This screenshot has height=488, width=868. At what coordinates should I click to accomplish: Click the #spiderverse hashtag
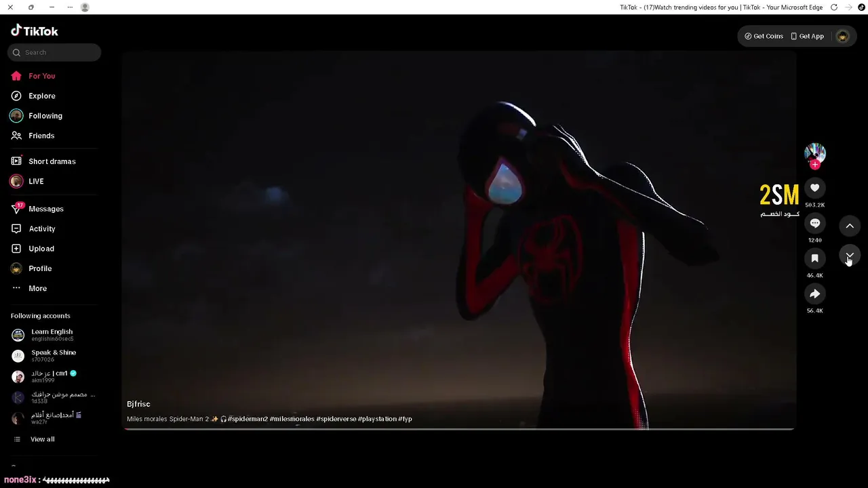[336, 419]
